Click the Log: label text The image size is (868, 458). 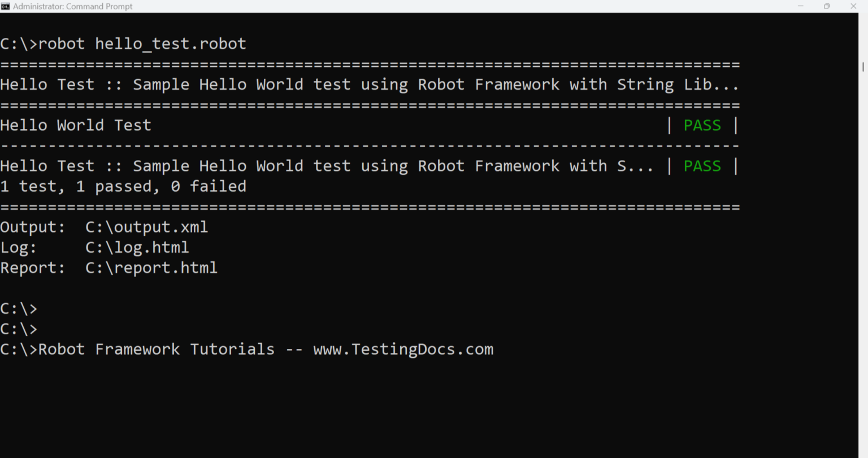(19, 247)
